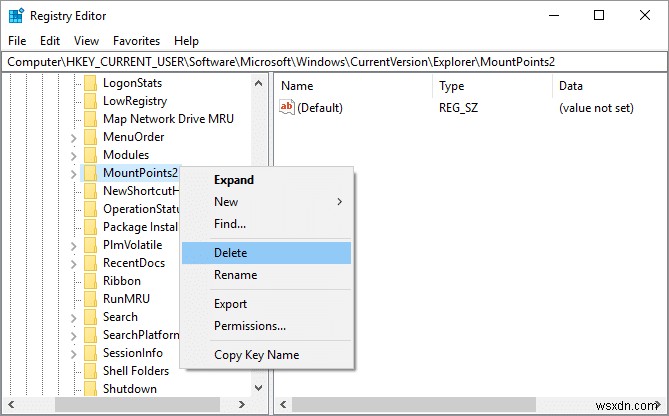Open the File menu
Viewport: 669px width, 416px height.
pos(17,41)
